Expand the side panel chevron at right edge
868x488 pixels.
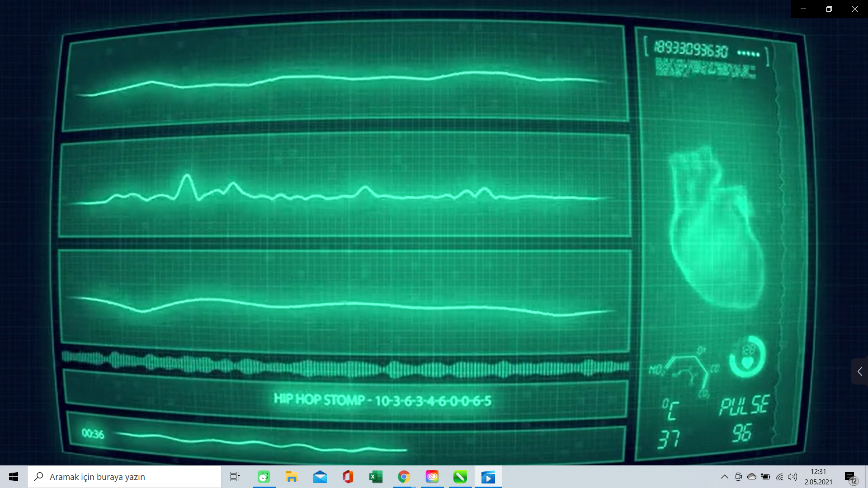click(860, 371)
